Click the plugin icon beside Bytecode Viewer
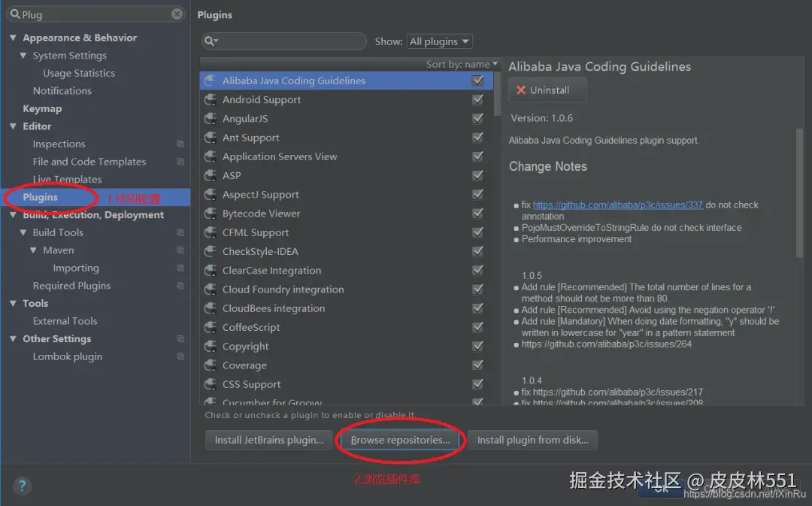 point(211,214)
